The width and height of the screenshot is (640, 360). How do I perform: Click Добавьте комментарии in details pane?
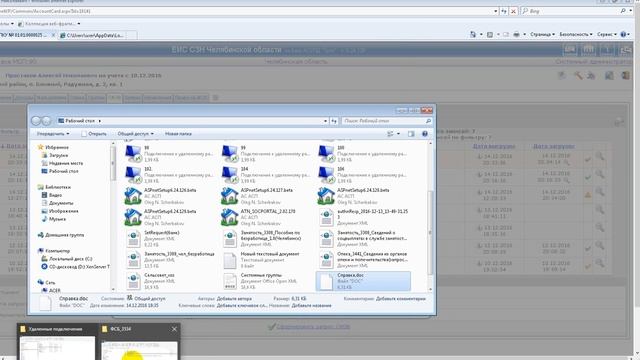400,299
